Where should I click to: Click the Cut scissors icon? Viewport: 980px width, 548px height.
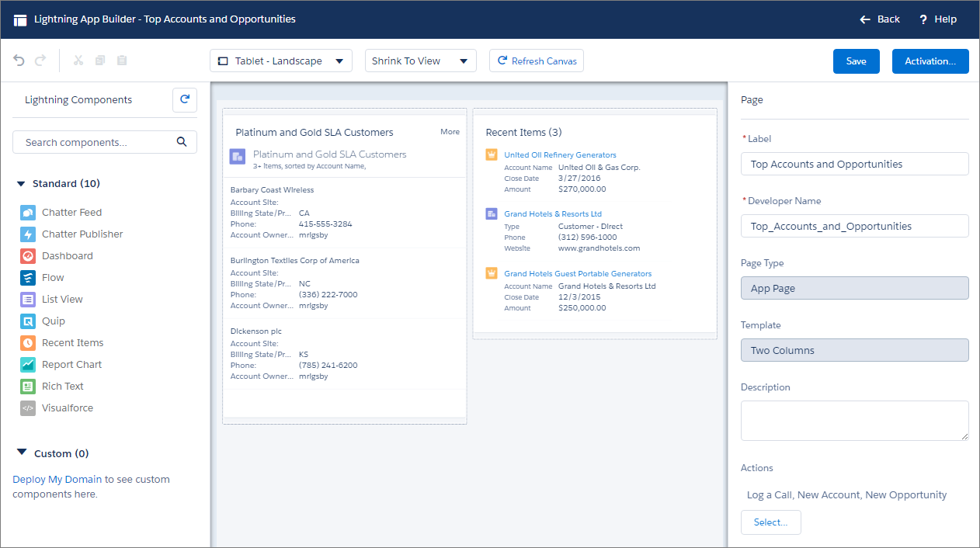[x=78, y=61]
